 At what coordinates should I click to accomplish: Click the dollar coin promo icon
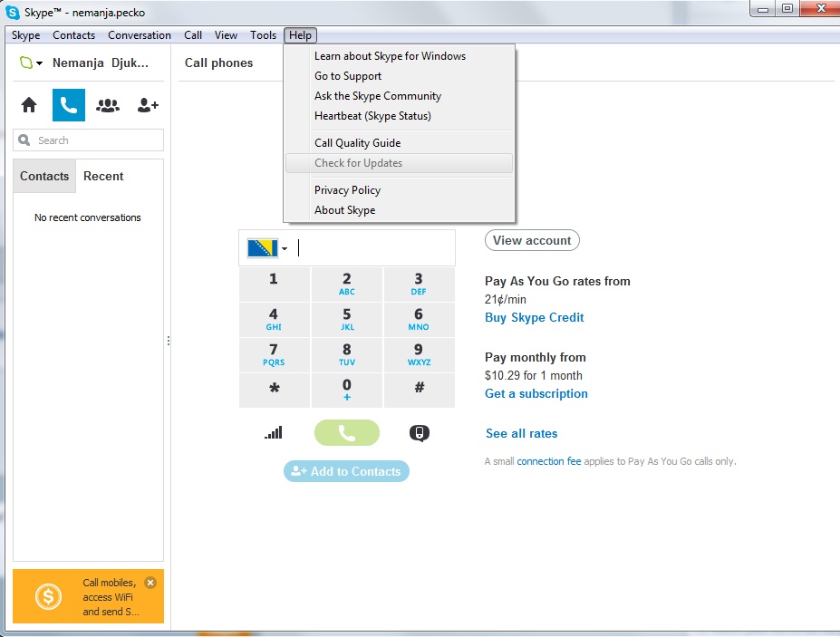(x=48, y=596)
